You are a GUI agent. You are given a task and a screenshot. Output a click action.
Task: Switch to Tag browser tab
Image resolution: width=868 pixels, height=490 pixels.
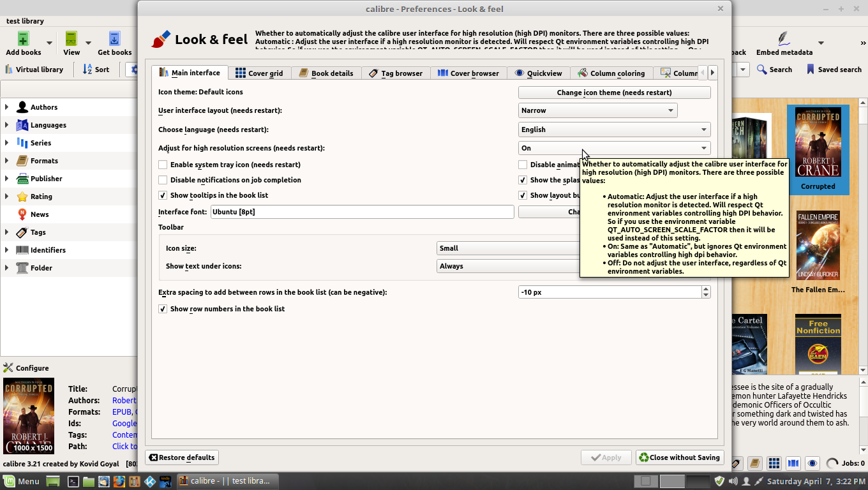pyautogui.click(x=396, y=73)
